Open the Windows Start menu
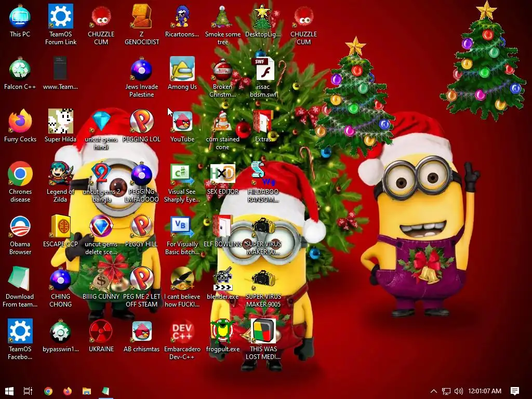Image resolution: width=532 pixels, height=399 pixels. pyautogui.click(x=9, y=391)
